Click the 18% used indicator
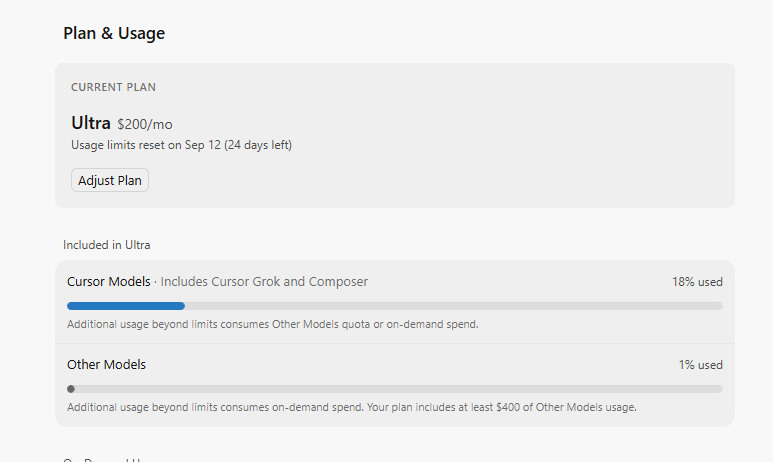Screen dimensions: 773x462 (697, 282)
